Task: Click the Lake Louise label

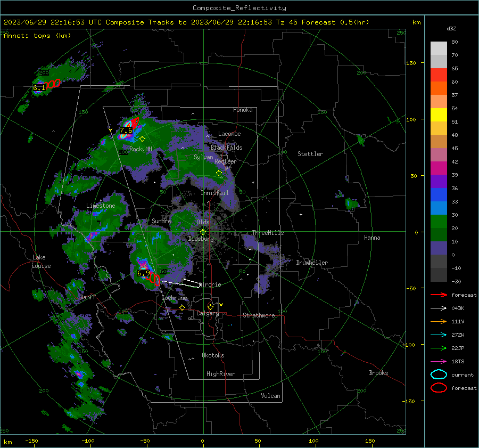Action: point(42,262)
